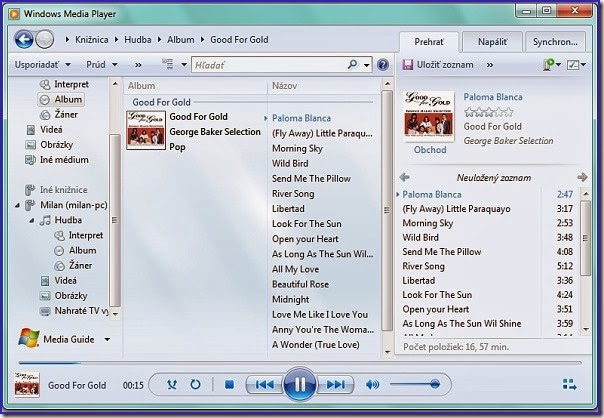Click Knižnica in the breadcrumb

click(91, 39)
